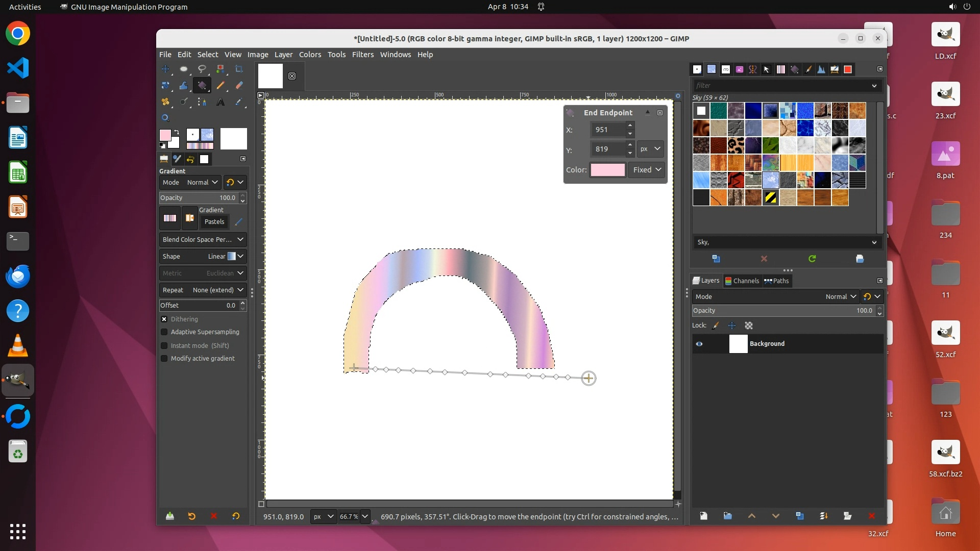Select the Move tool

[165, 69]
